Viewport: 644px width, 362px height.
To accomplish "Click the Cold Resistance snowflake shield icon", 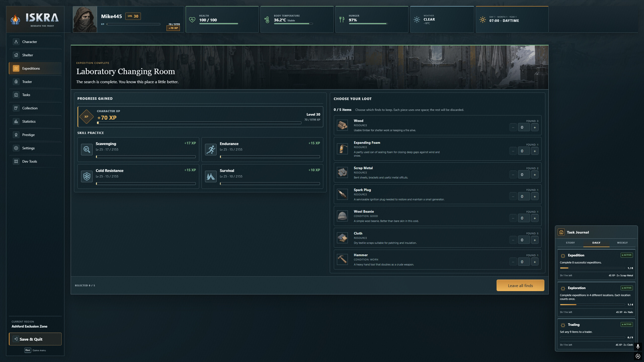I will pyautogui.click(x=87, y=176).
